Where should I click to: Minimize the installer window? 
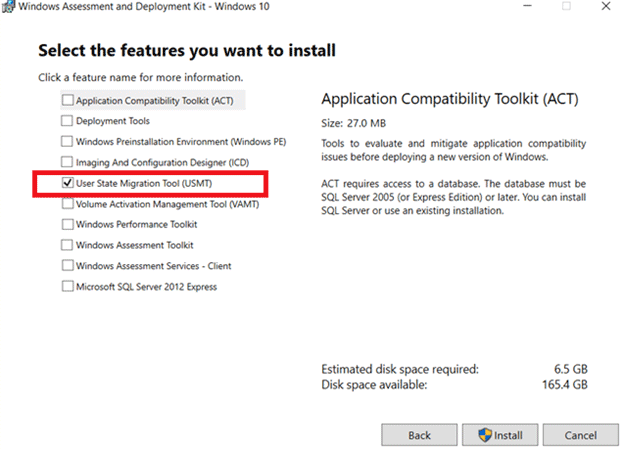527,6
